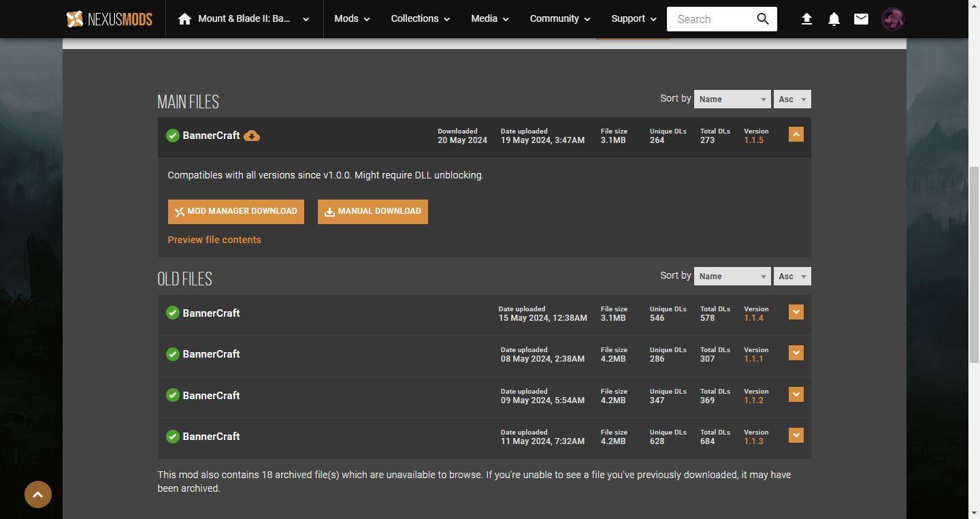
Task: Click the Downloaded 20 May 2024 text
Action: coord(462,136)
